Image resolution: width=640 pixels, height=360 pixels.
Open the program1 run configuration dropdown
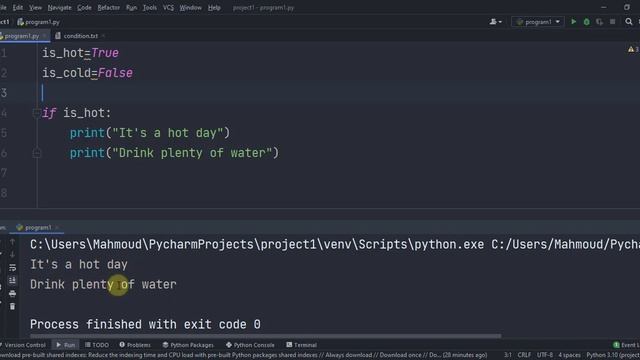[538, 22]
